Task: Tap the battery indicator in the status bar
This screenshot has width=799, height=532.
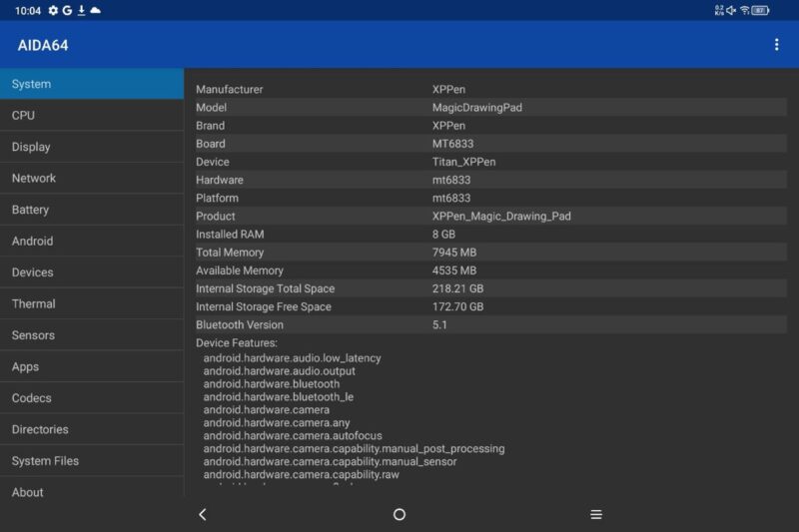Action: click(761, 10)
